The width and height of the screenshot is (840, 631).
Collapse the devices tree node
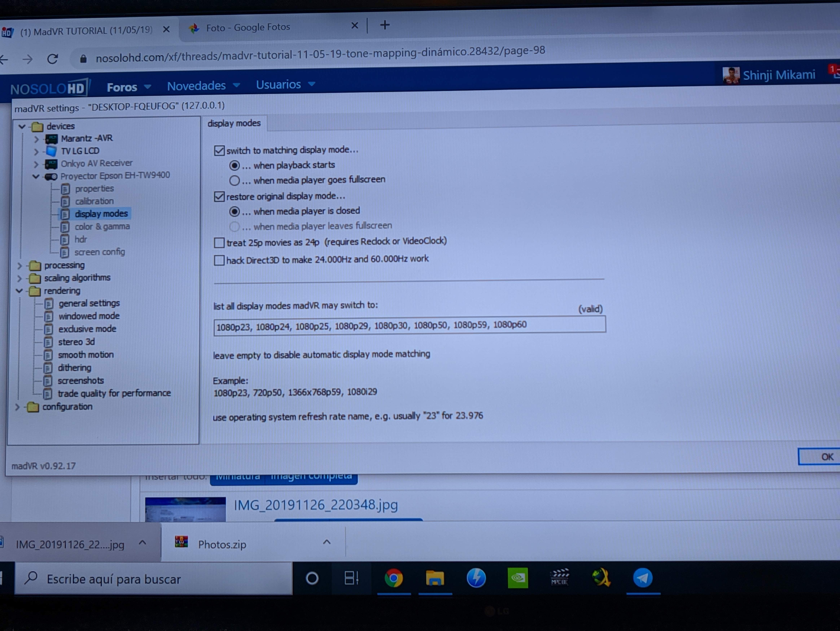coord(22,127)
